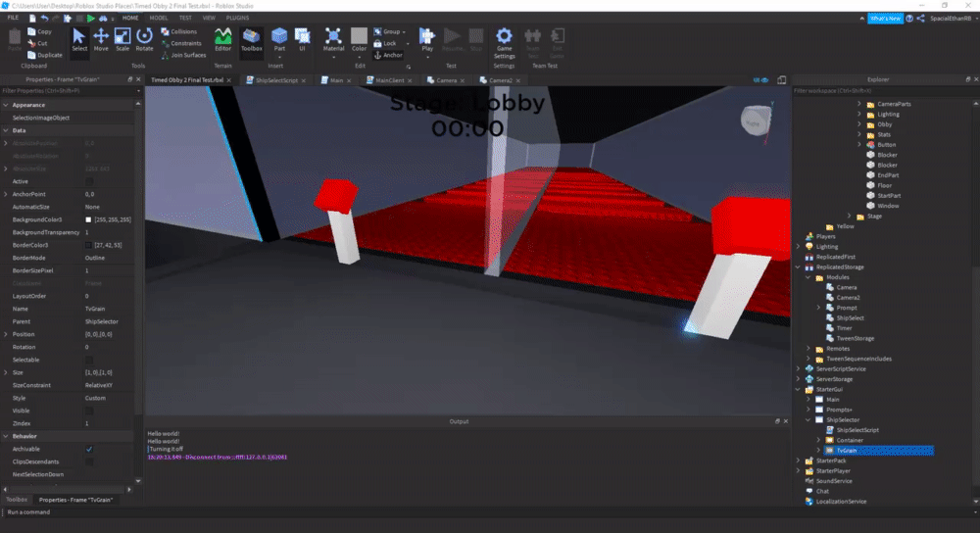This screenshot has height=533, width=980.
Task: Click the Play test button
Action: click(x=427, y=42)
